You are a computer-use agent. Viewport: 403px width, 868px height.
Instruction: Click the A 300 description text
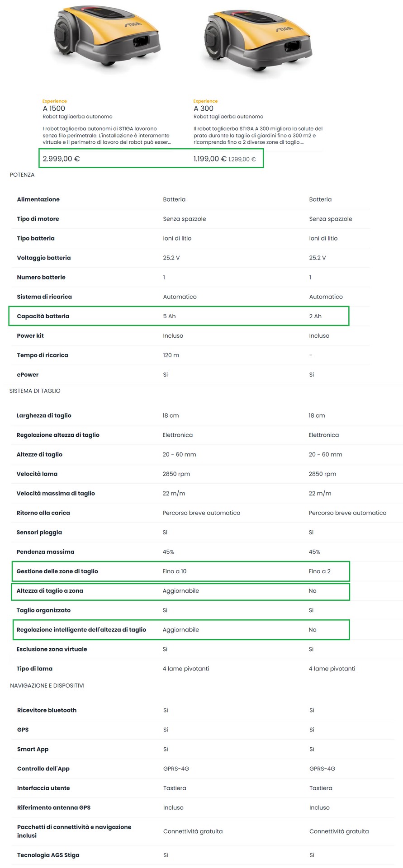[x=258, y=136]
